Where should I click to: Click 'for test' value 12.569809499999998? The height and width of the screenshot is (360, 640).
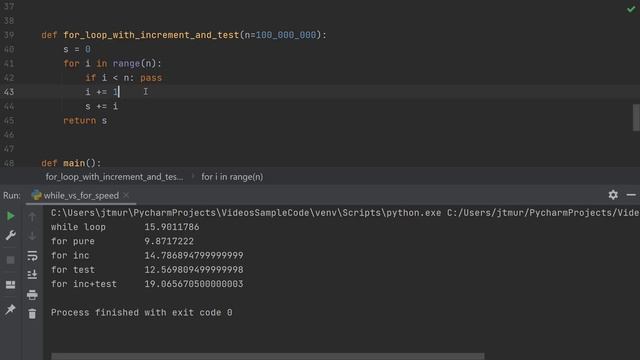[x=194, y=270]
